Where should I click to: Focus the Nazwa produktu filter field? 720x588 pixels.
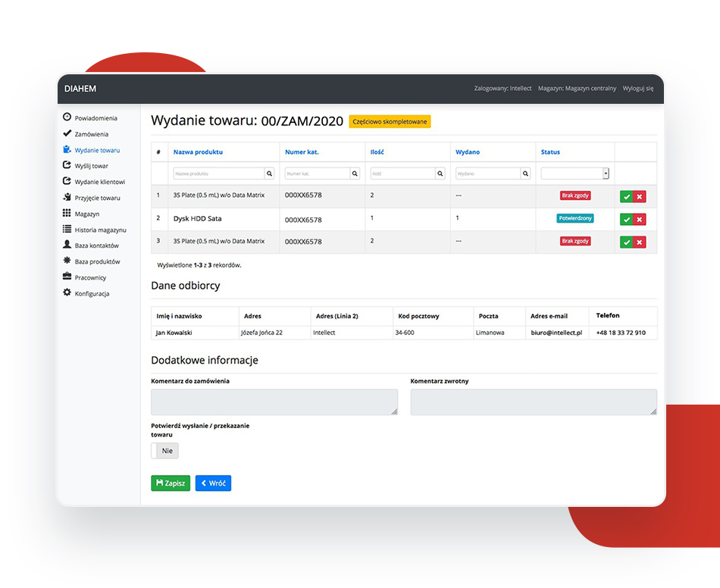[x=219, y=174]
